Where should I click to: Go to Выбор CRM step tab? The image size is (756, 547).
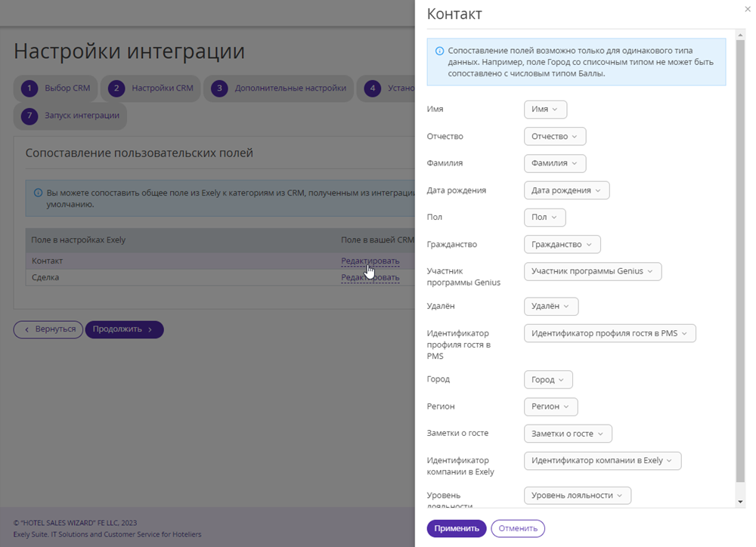(x=55, y=88)
